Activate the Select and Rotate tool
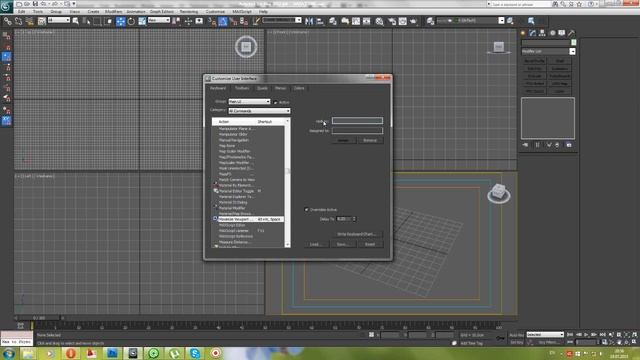640x360 pixels. click(x=131, y=21)
